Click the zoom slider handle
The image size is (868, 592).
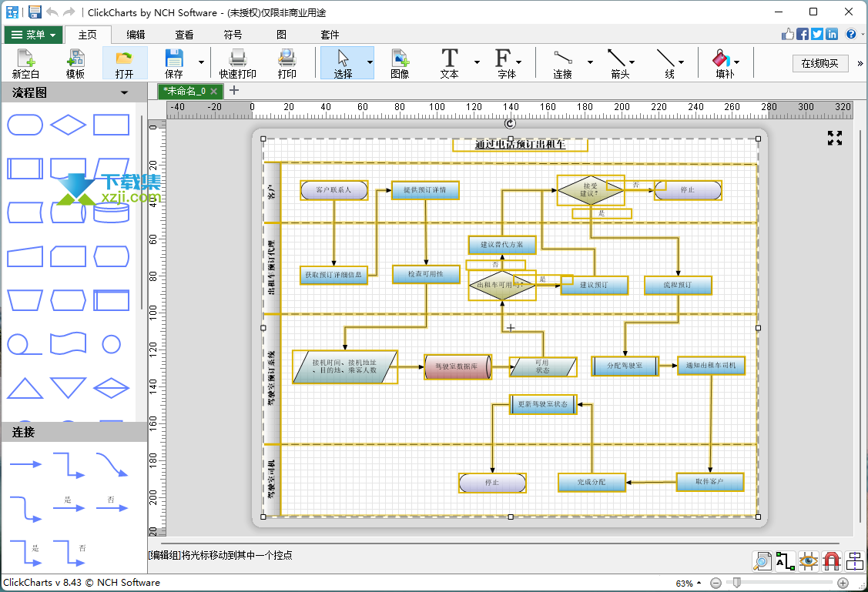point(737,583)
